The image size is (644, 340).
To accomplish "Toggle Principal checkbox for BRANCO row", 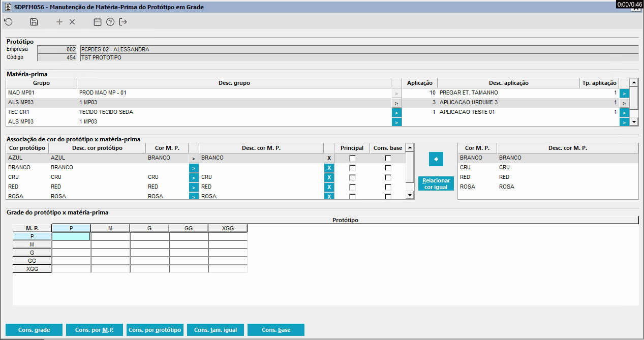I will pos(352,168).
